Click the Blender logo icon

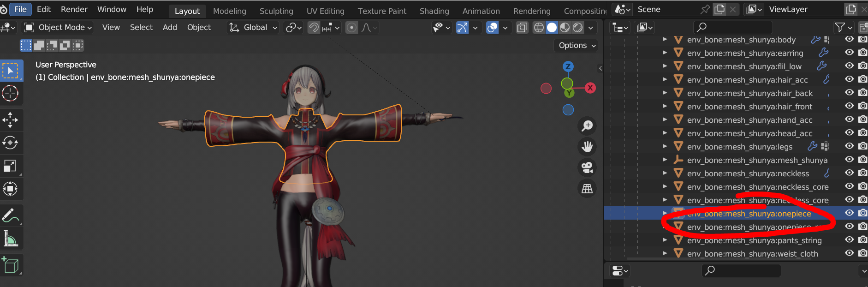pos(3,9)
